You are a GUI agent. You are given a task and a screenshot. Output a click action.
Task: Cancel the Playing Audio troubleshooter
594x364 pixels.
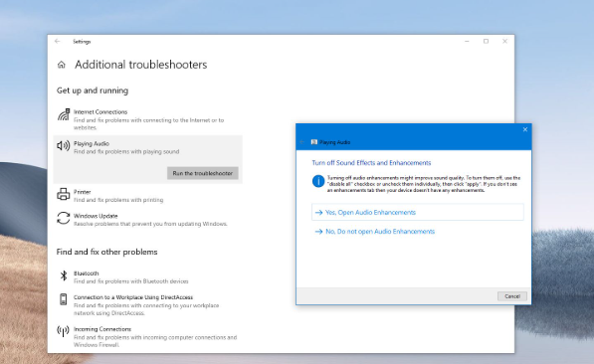(512, 296)
